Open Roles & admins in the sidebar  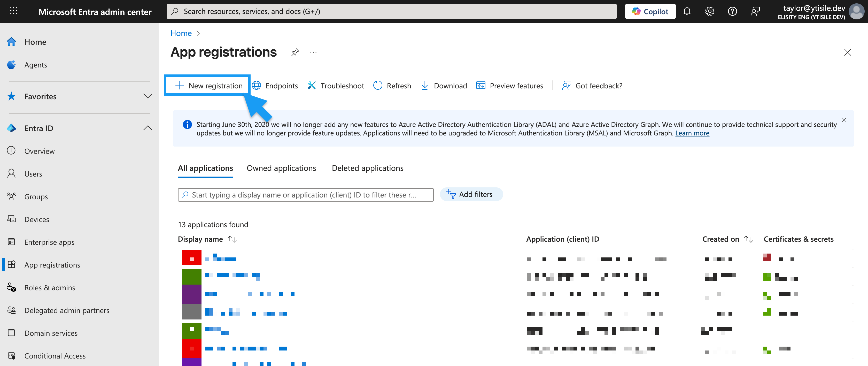tap(50, 287)
